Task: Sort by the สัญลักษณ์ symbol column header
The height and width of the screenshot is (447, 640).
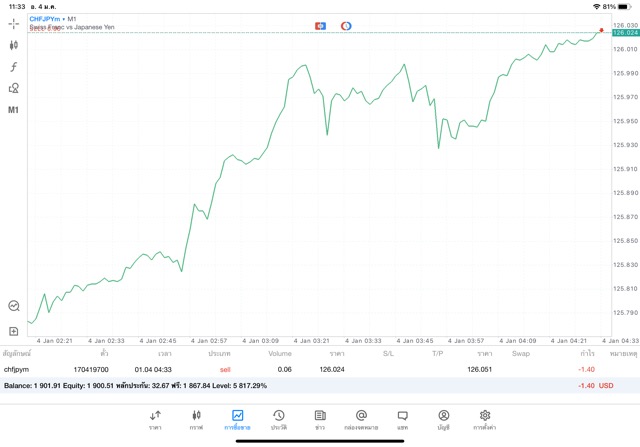Action: 17,354
